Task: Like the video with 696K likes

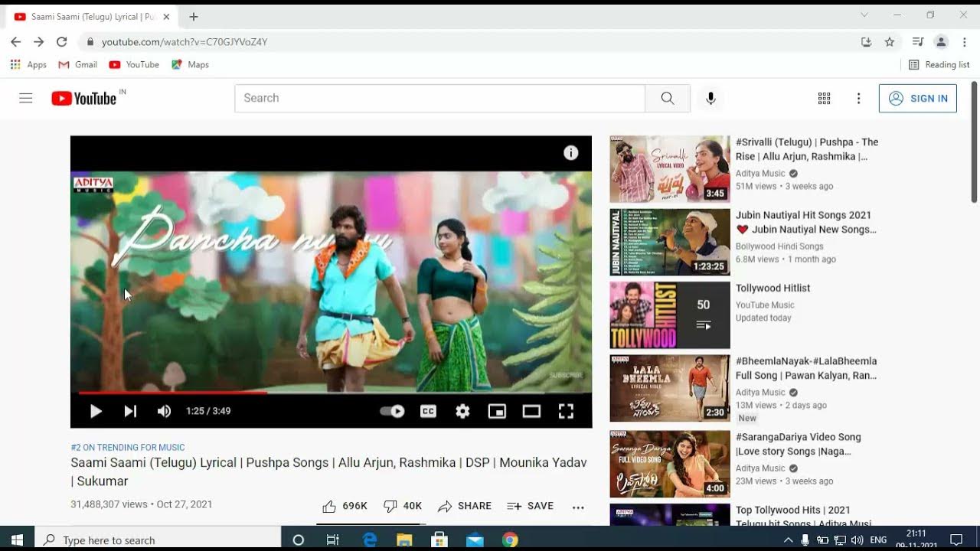Action: pos(345,506)
